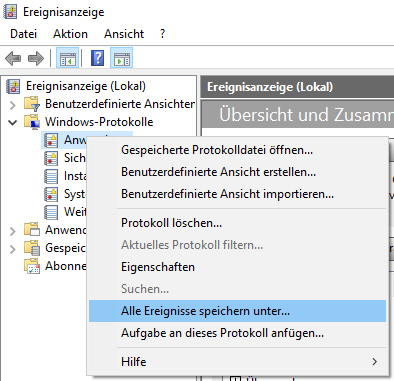
Task: Select the Ereignisanzeige (Lokal) tree root icon
Action: point(13,86)
